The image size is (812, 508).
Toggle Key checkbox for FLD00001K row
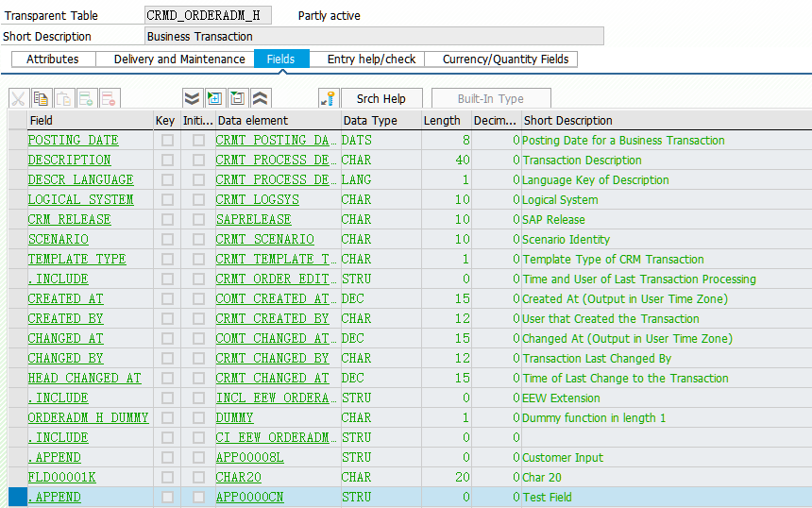167,477
